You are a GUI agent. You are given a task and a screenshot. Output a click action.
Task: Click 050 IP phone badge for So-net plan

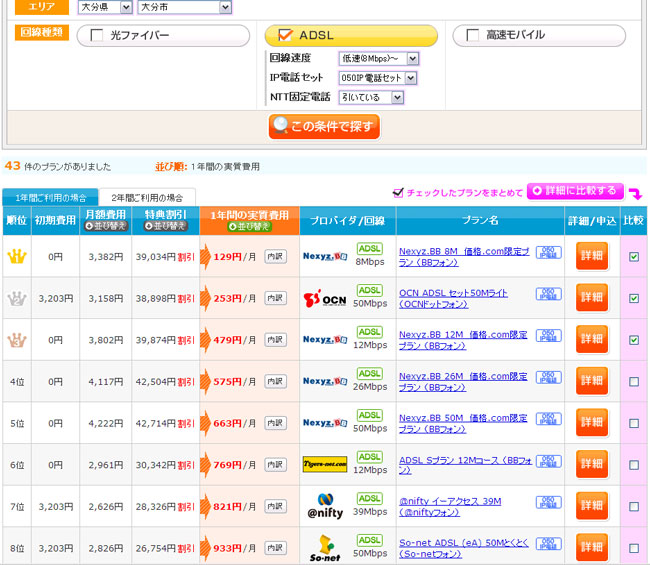click(x=548, y=543)
